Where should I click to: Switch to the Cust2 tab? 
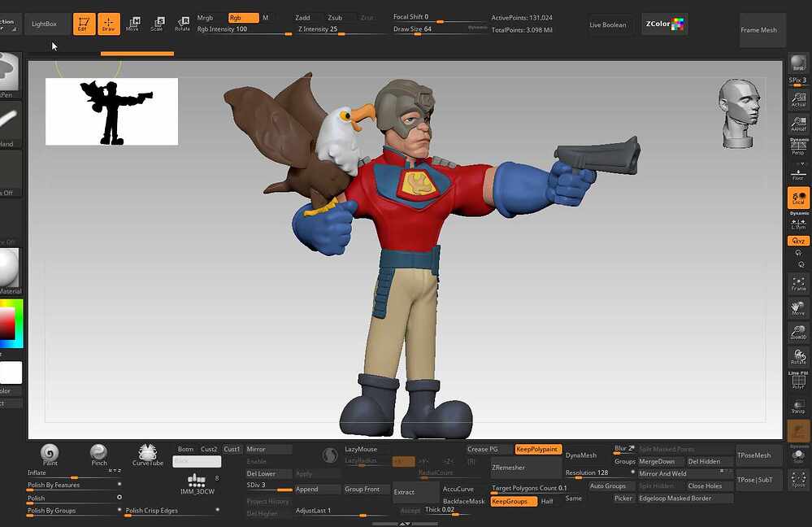click(209, 449)
